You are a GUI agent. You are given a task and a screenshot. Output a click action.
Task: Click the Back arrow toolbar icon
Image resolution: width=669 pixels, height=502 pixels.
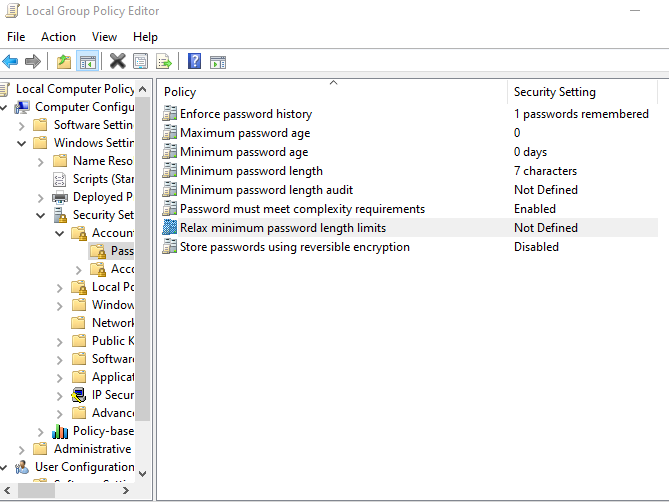coord(10,61)
